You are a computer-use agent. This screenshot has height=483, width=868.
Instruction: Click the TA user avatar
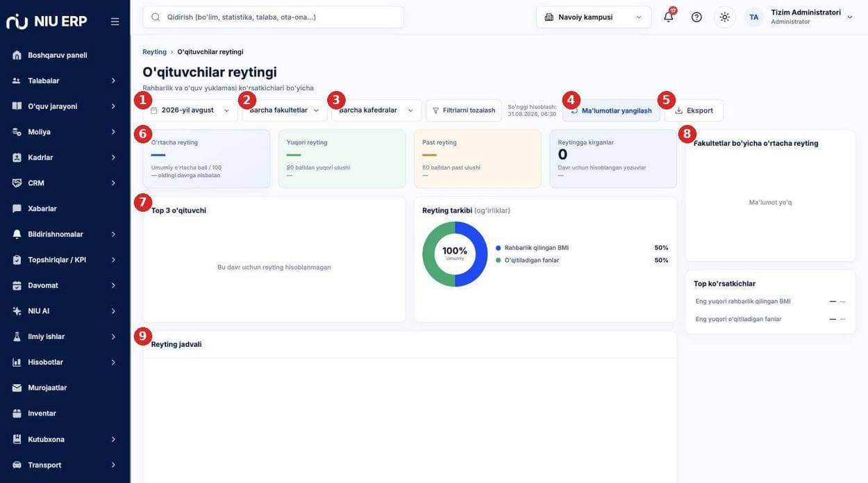click(753, 17)
